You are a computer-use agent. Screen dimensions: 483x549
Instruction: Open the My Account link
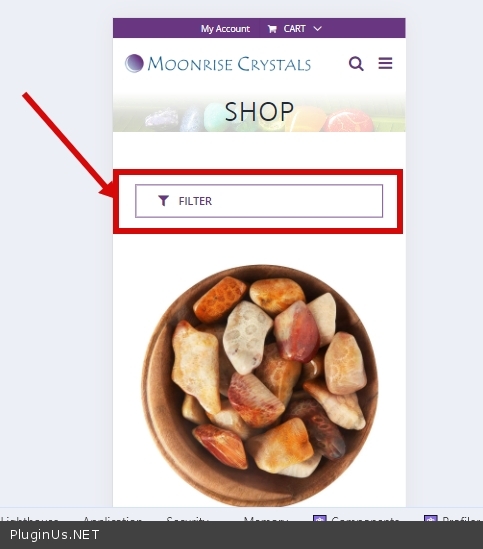coord(225,28)
